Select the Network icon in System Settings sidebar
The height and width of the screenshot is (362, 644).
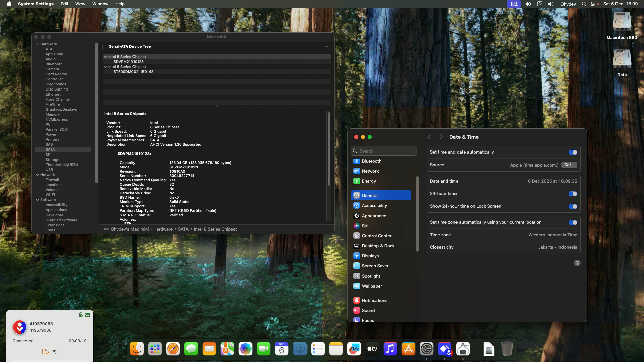pyautogui.click(x=356, y=171)
